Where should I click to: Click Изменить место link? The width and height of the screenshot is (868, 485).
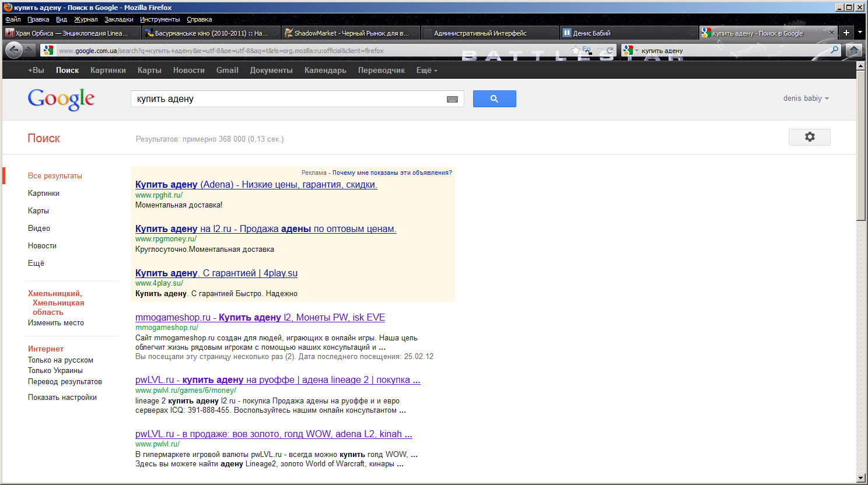[56, 322]
